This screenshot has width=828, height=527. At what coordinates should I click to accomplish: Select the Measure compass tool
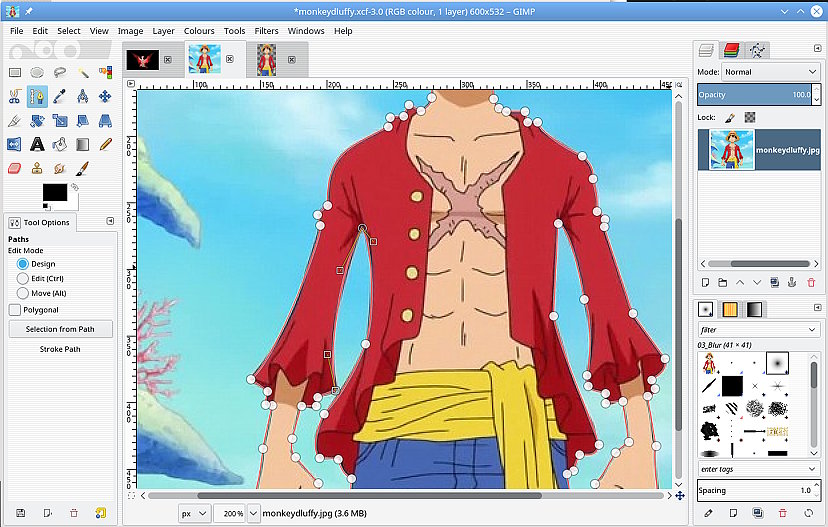83,97
